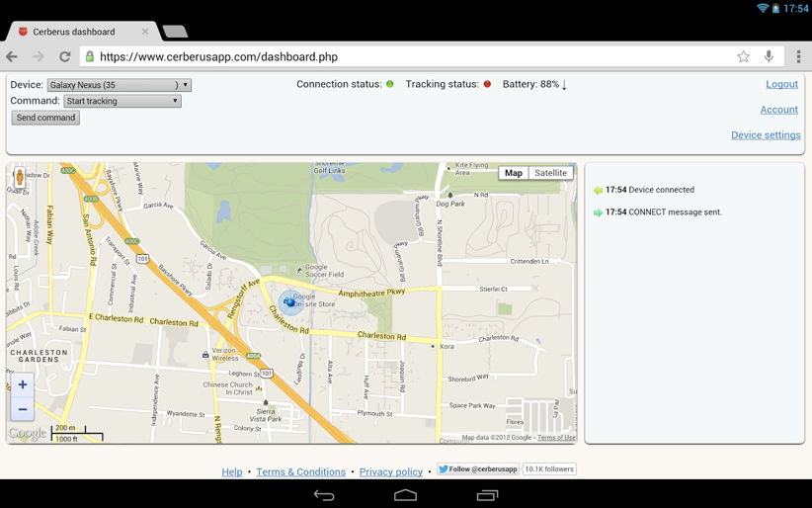Open the Chrome three-dot menu
This screenshot has width=812, height=508.
(x=798, y=57)
